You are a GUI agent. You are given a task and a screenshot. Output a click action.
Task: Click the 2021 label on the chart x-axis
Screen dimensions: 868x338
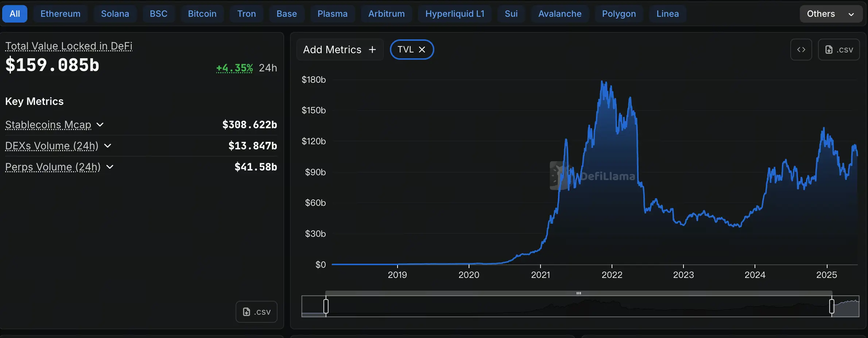click(540, 275)
